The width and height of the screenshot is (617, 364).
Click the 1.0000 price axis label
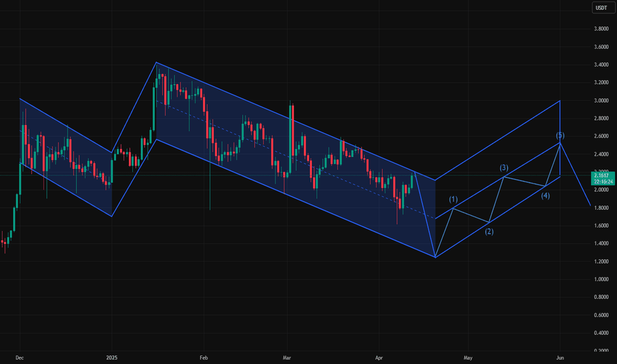pyautogui.click(x=601, y=279)
